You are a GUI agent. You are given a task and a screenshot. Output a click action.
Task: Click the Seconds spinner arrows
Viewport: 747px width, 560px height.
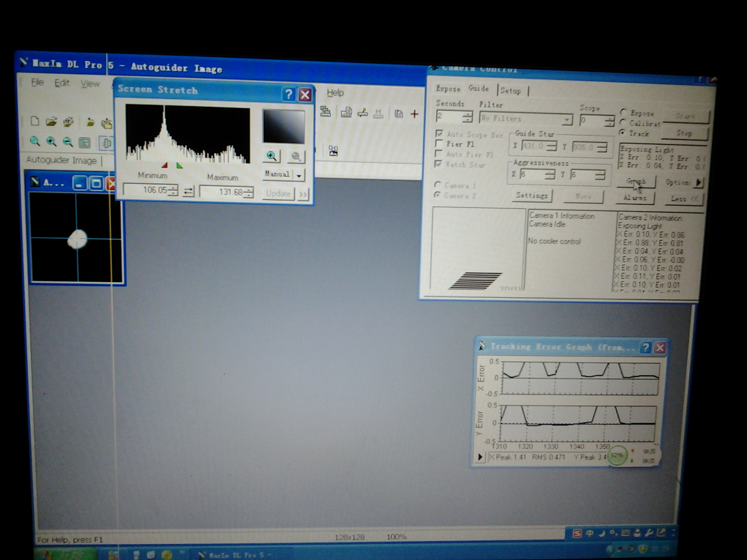pos(467,117)
